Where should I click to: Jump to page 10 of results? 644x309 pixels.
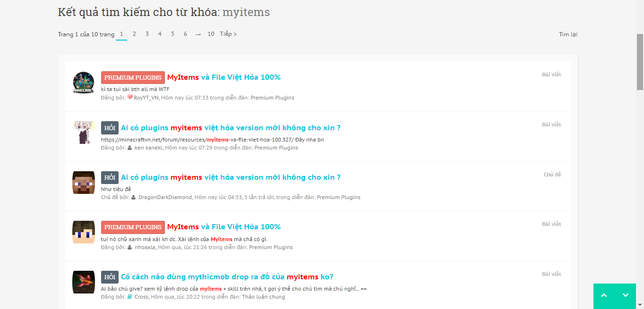(x=211, y=34)
